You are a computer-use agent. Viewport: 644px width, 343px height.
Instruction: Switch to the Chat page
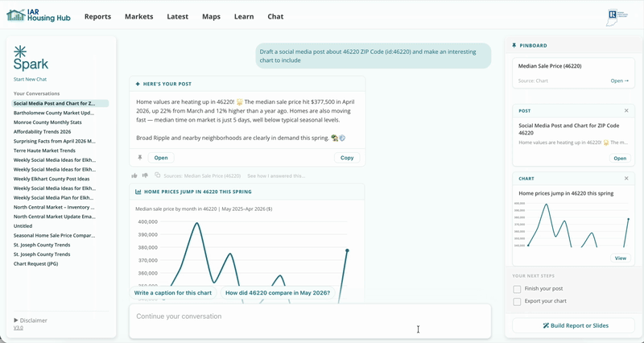click(x=275, y=17)
